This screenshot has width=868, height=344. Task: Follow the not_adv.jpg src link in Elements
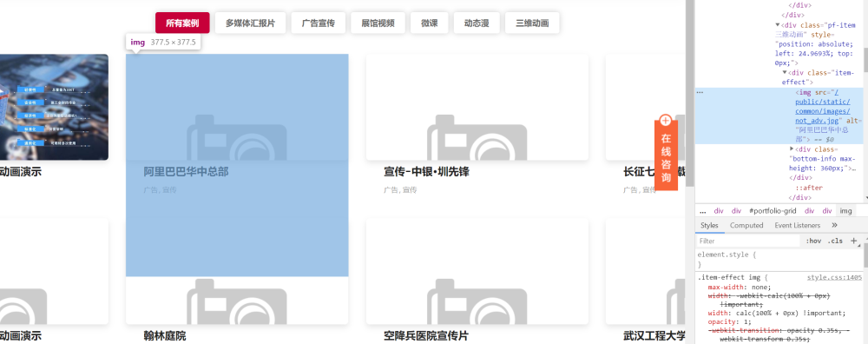(822, 106)
